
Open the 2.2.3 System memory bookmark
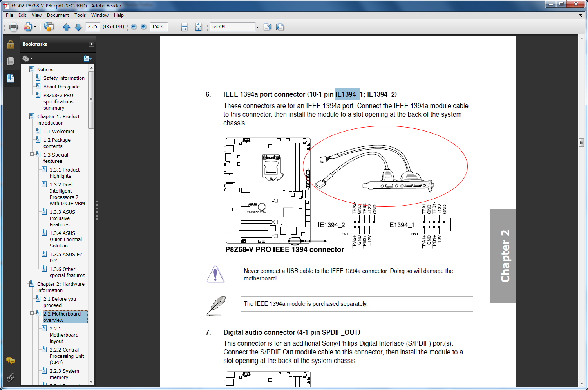pyautogui.click(x=64, y=374)
